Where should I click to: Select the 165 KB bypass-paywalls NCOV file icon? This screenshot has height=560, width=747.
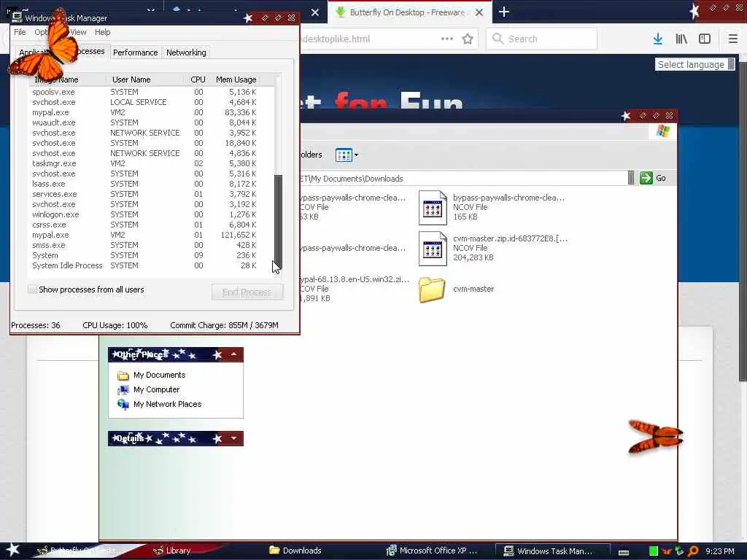[433, 208]
